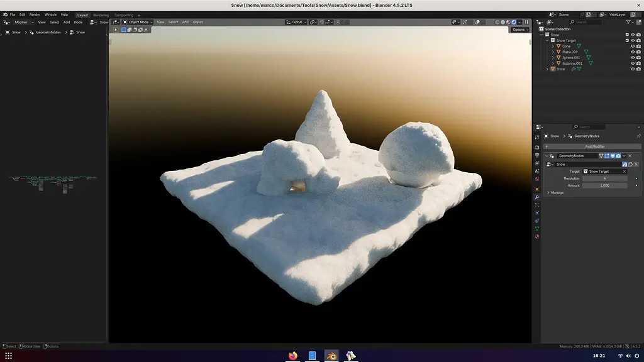644x362 pixels.
Task: Open the Object Constraints properties tab
Action: point(537,221)
